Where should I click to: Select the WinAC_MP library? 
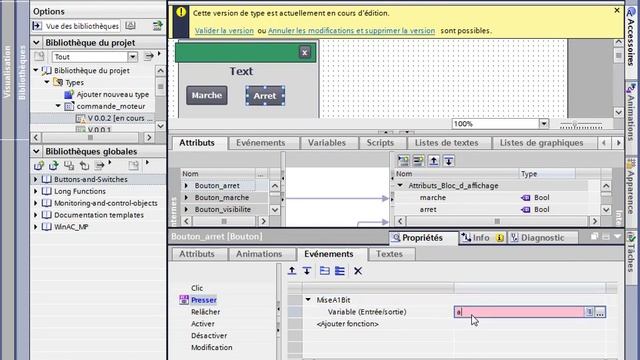click(x=71, y=227)
